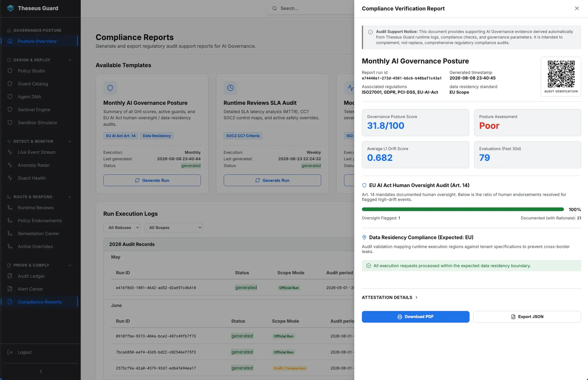
Task: Generate Run for Monthly AI Governance Posture
Action: (x=152, y=180)
